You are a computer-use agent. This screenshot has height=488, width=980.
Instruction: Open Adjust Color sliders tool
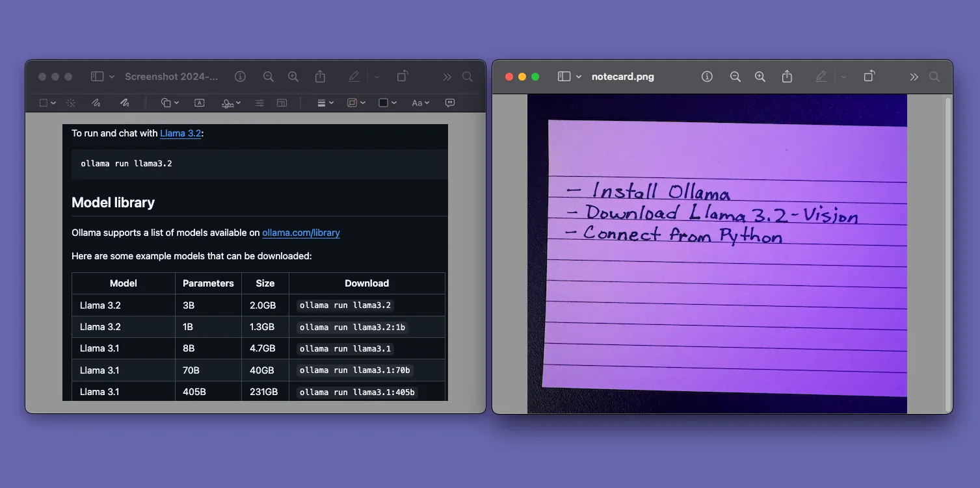tap(259, 103)
